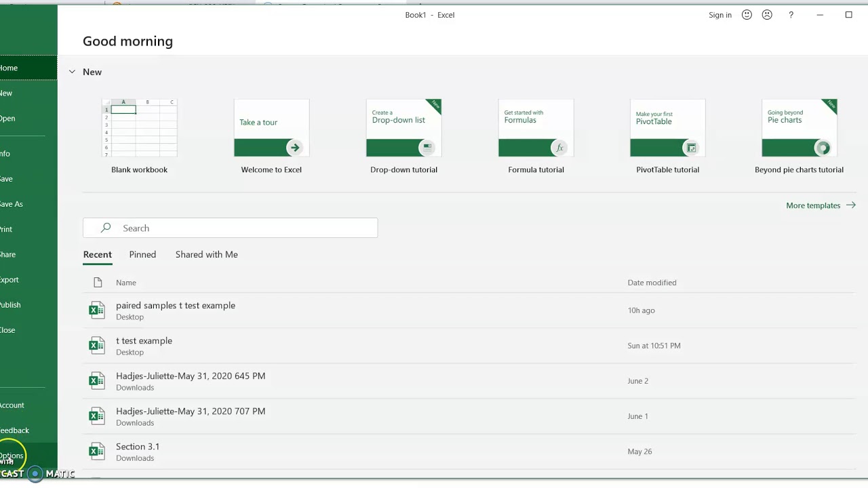
Task: Click the smiley face feedback icon
Action: (747, 15)
